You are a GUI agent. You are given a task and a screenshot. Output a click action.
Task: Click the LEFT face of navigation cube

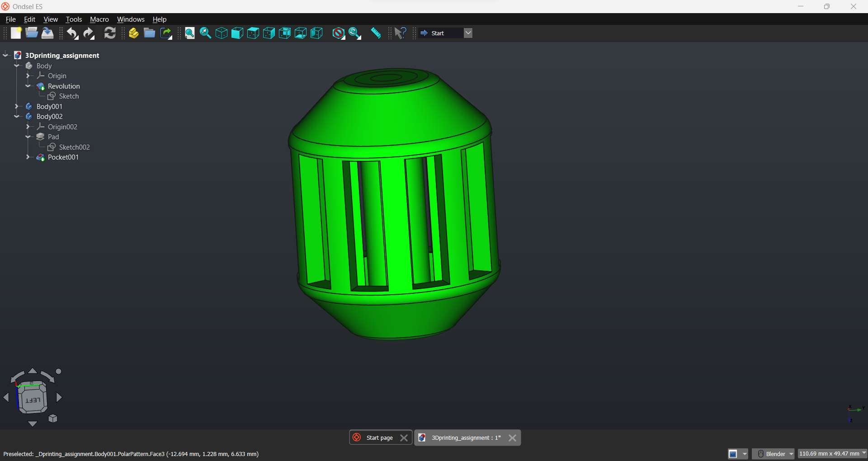point(33,400)
